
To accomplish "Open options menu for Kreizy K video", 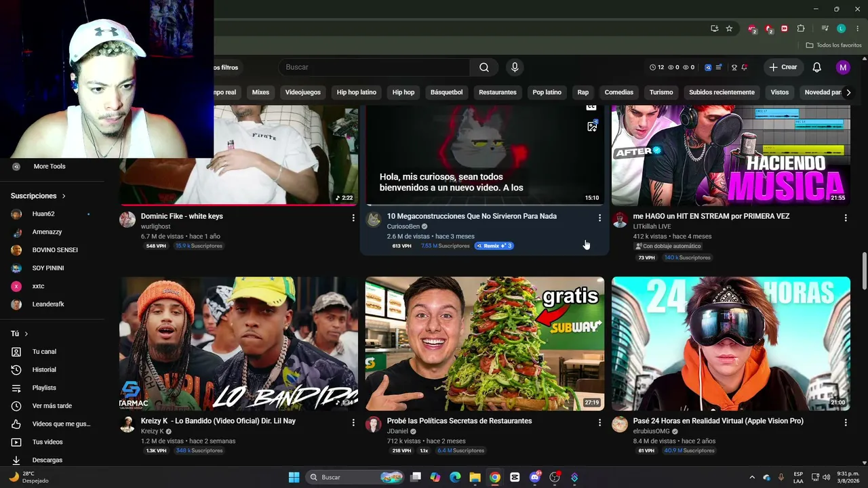I will pyautogui.click(x=353, y=422).
